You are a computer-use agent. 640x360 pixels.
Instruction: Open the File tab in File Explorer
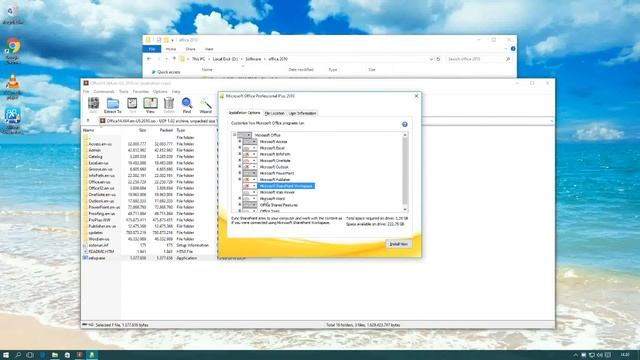tap(152, 49)
